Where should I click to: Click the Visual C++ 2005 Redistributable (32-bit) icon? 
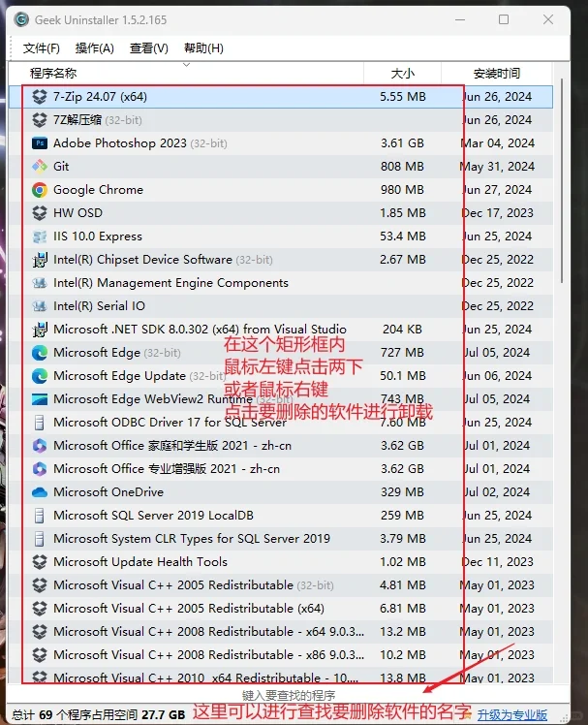pos(40,584)
